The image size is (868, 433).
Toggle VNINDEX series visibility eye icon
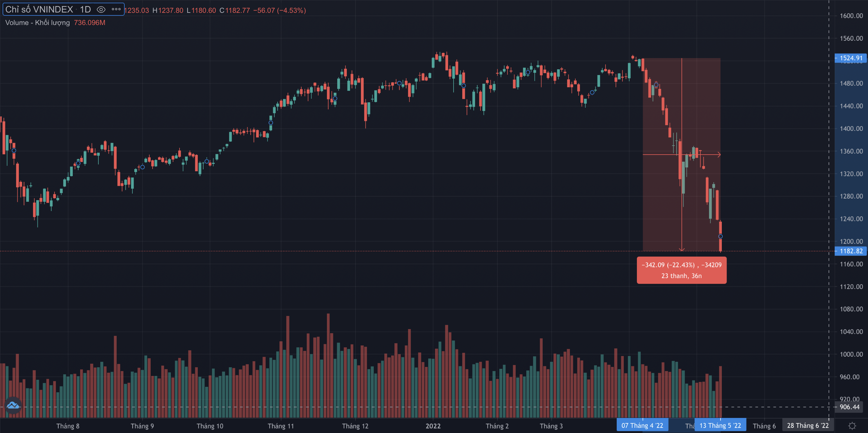pos(101,9)
